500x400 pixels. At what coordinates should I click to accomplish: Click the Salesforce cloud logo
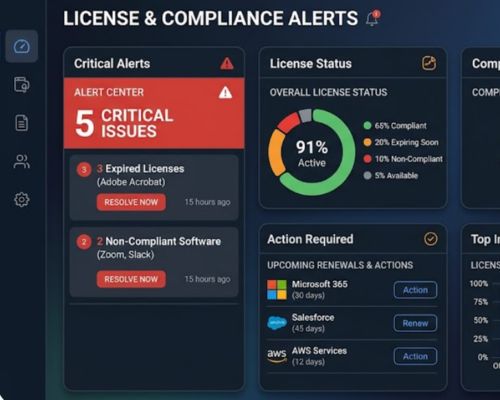coord(277,323)
